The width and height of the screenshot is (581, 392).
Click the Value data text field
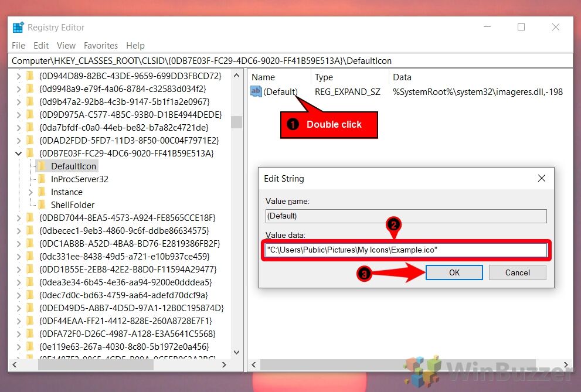[x=406, y=250]
